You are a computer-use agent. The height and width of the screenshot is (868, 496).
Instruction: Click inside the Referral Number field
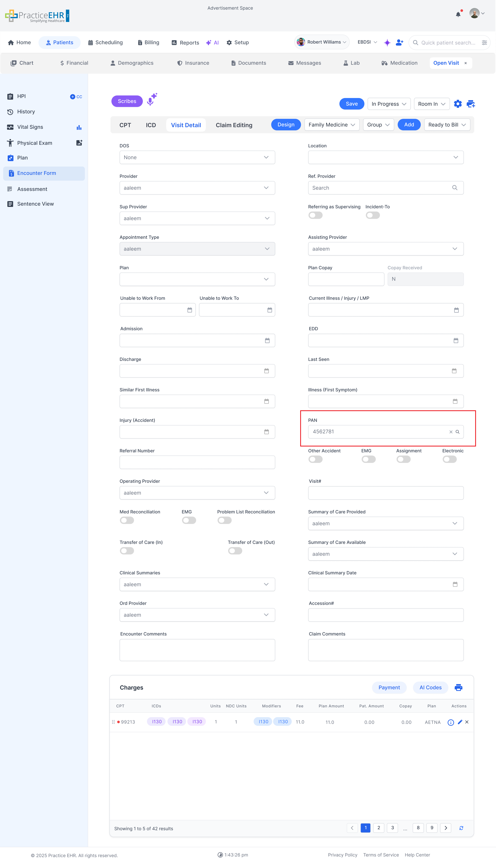tap(197, 462)
